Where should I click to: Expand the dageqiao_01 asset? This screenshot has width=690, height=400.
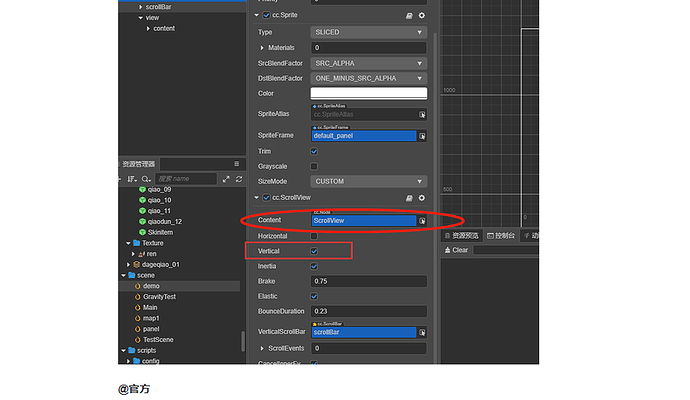point(128,264)
